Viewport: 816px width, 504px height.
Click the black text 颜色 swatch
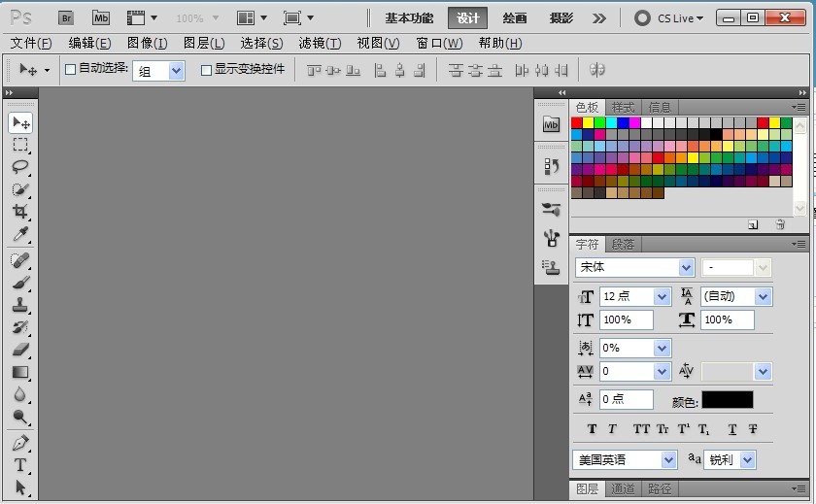click(x=727, y=400)
